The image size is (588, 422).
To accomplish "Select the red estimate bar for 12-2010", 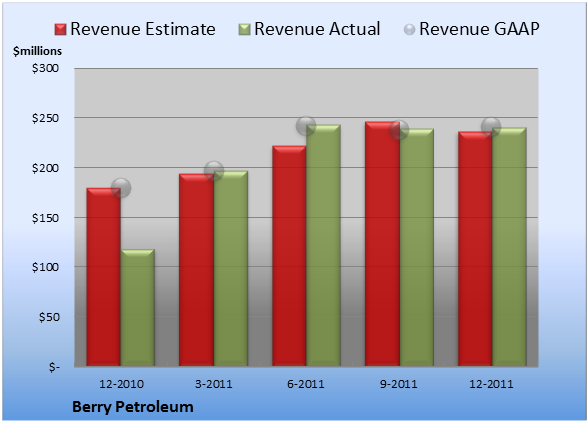I will 104,277.
